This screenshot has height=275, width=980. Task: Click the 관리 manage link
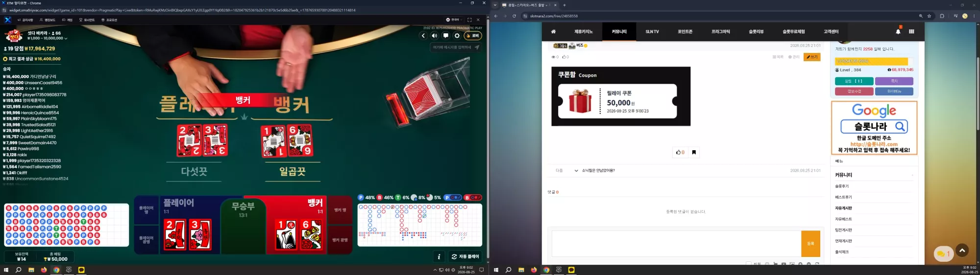(794, 57)
